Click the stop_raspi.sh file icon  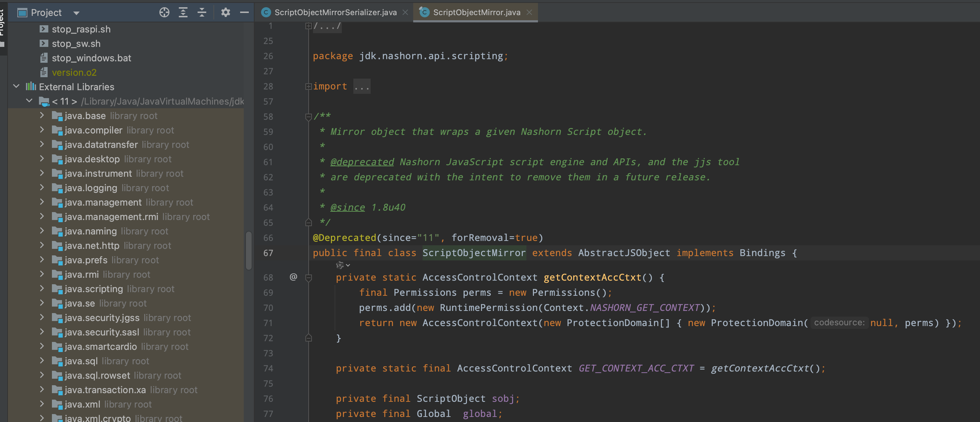(x=44, y=29)
